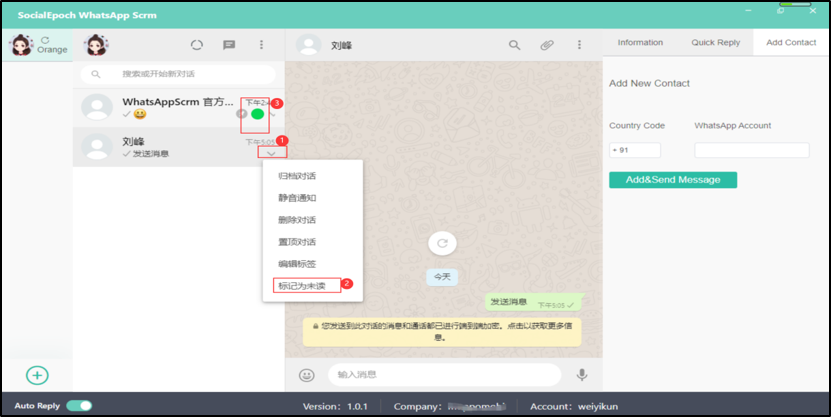Screen dimensions: 831x417
Task: Open the 刘峰 chat in the list
Action: [179, 147]
